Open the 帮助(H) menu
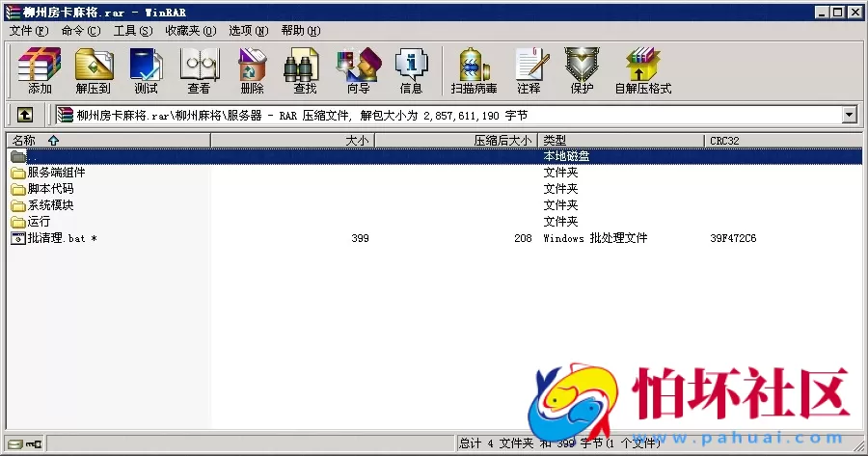 pos(301,31)
